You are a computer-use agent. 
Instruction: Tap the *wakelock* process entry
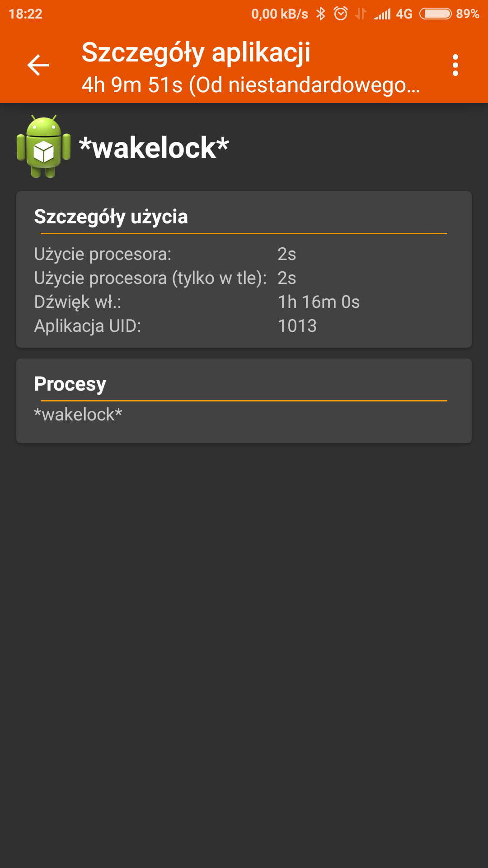pyautogui.click(x=78, y=415)
